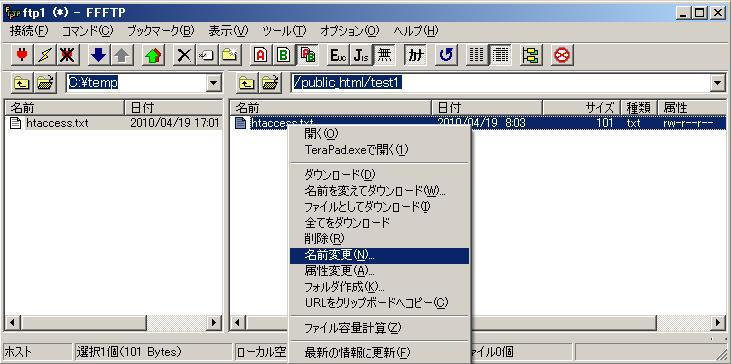Choose TeraPad.exeで開く(1) in context menu
This screenshot has width=731, height=364.
click(x=379, y=150)
